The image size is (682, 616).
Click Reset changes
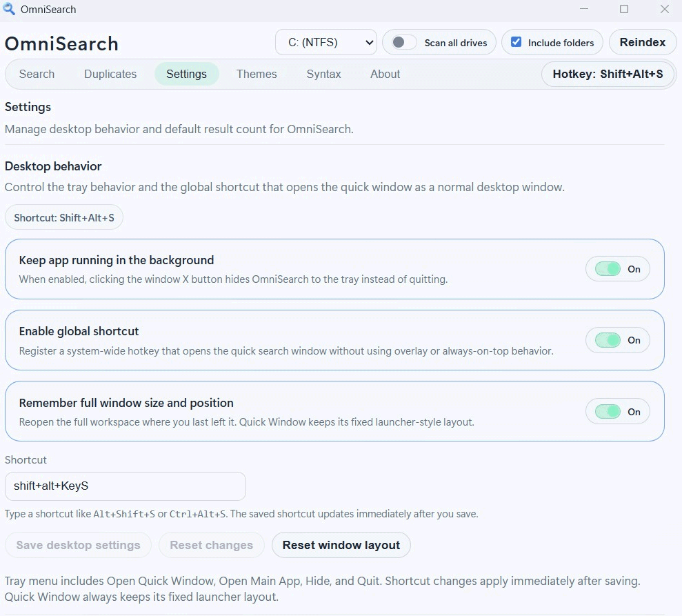point(211,545)
